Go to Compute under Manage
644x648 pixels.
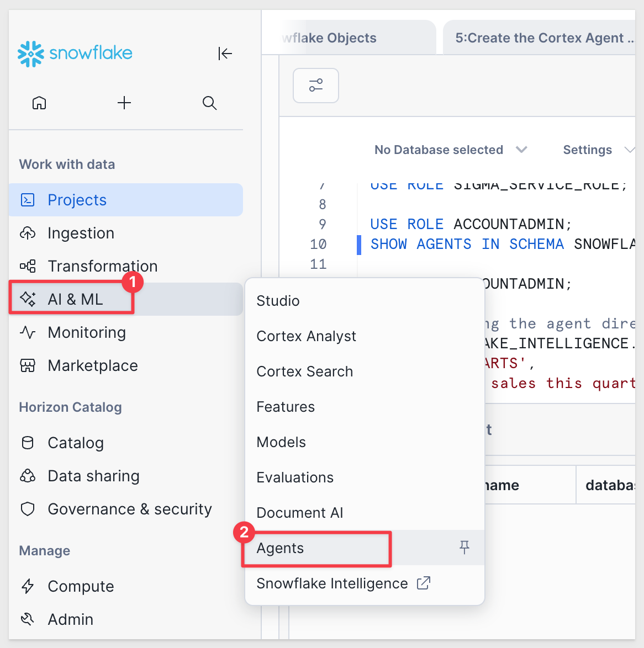coord(81,586)
